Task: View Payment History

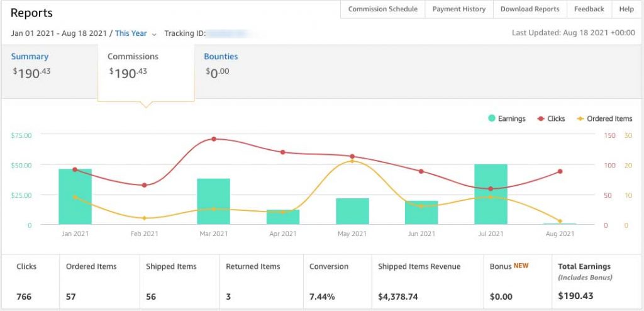Action: pyautogui.click(x=459, y=9)
